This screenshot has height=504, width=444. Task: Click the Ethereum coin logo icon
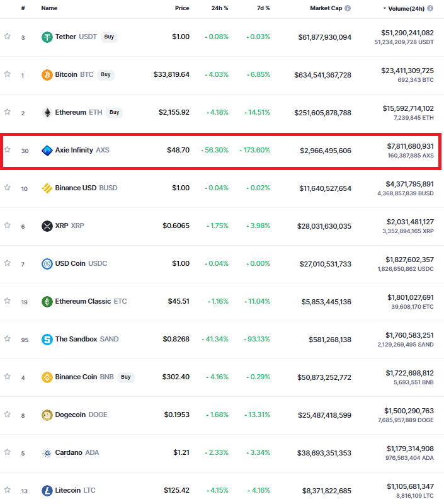47,113
